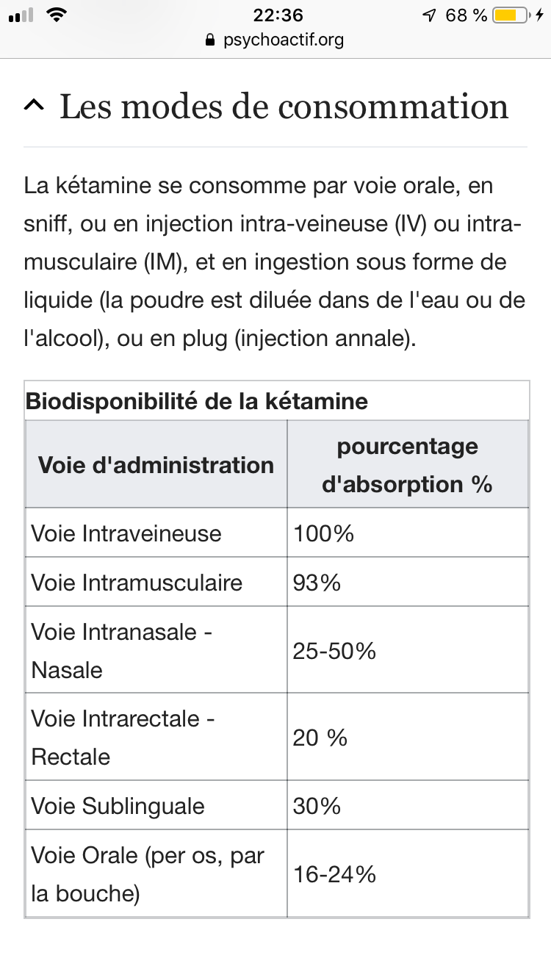Tap the "Voie Intramusculaire" table cell
The width and height of the screenshot is (551, 980).
[x=137, y=583]
